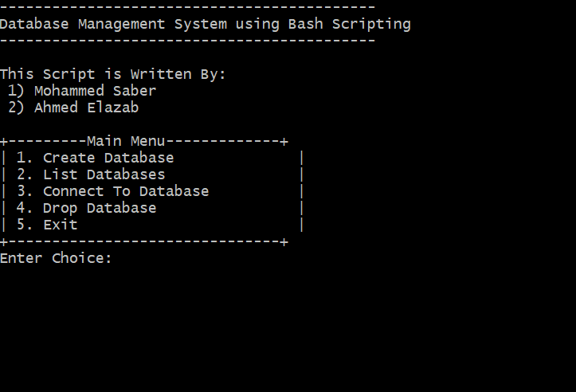Click the bottom border line of the menu box
The height and width of the screenshot is (392, 576).
pyautogui.click(x=144, y=241)
